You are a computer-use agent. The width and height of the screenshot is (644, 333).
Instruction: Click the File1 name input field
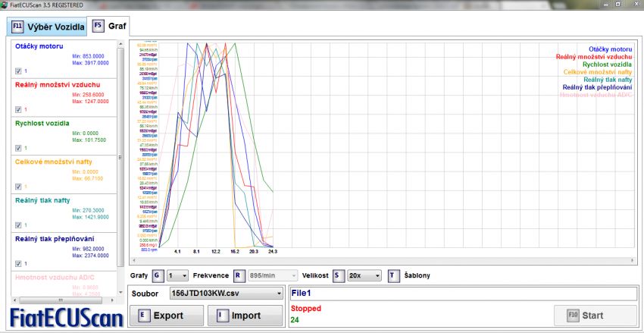(462, 293)
